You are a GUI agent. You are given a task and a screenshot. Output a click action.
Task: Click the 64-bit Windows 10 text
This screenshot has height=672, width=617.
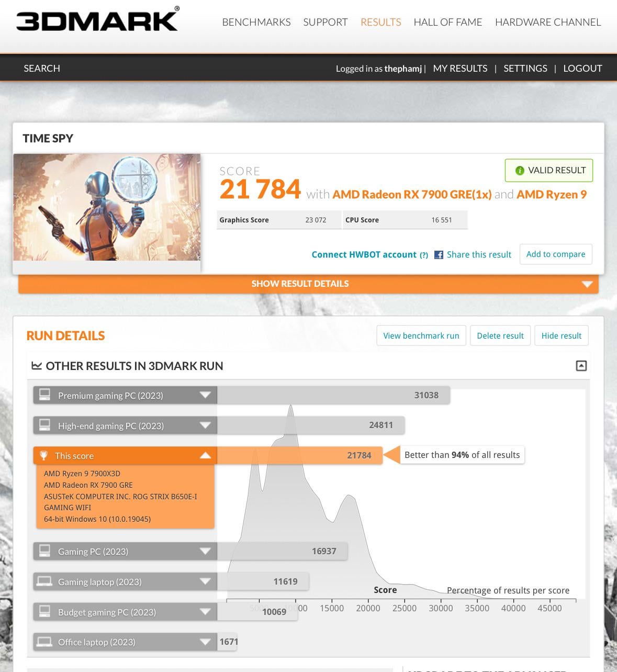tap(97, 519)
